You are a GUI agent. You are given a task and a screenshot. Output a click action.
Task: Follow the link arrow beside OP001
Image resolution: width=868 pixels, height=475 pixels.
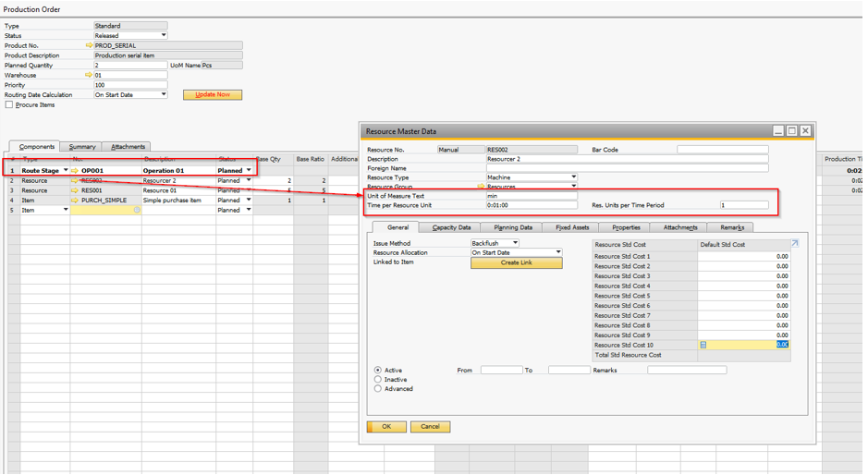[75, 171]
